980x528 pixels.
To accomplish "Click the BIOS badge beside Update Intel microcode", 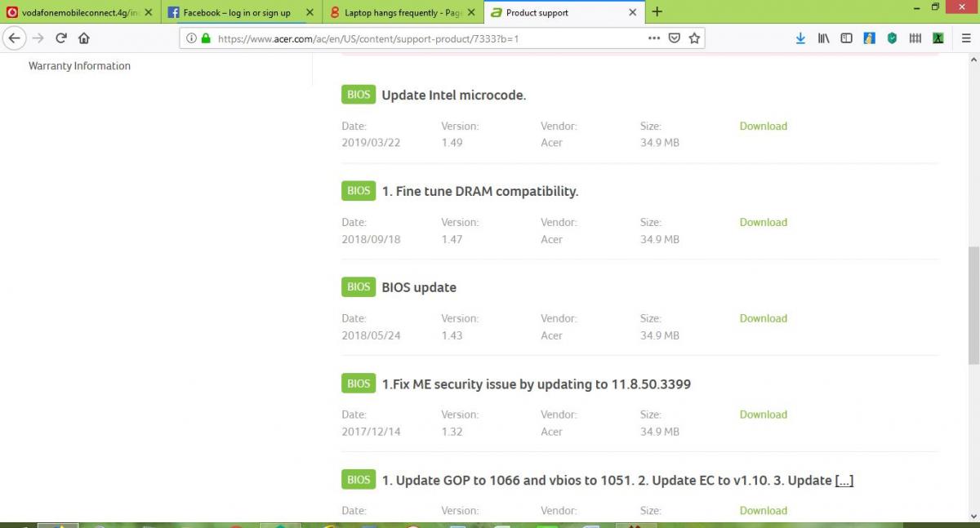I will 359,95.
